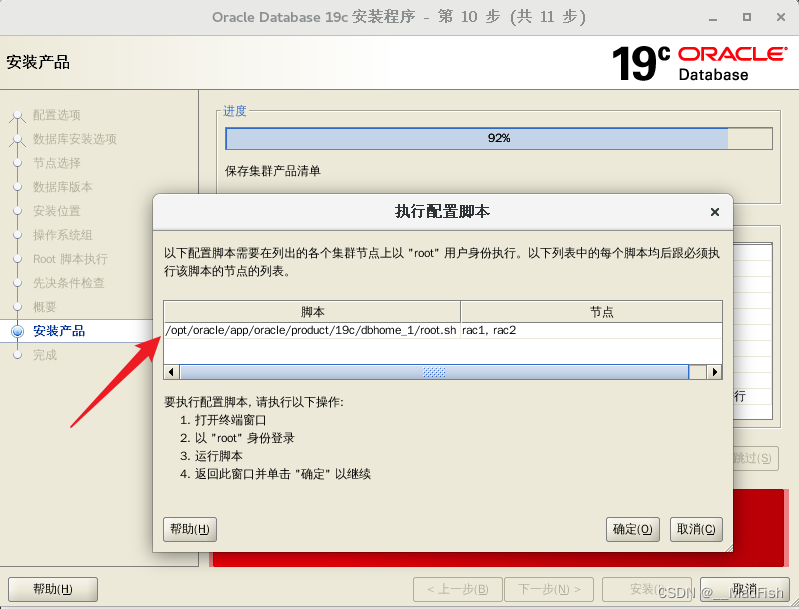Open 帮助(H) in the script dialog
The height and width of the screenshot is (609, 799).
click(190, 529)
